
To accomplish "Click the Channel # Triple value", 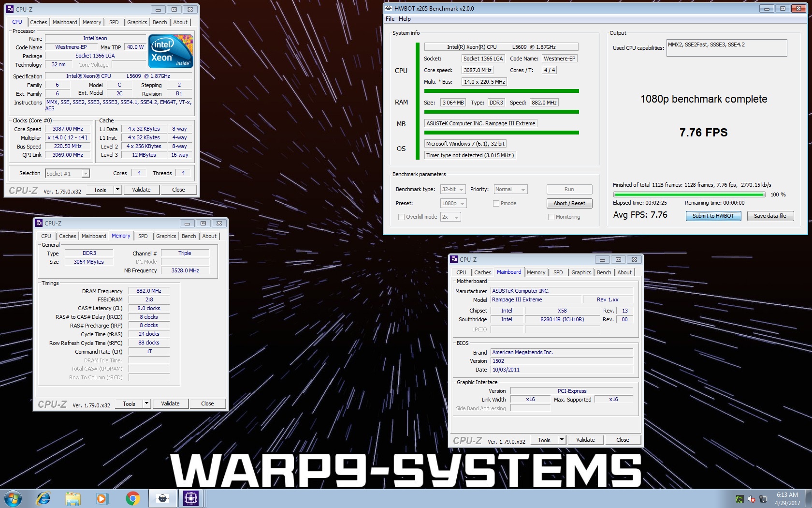I will pos(185,253).
